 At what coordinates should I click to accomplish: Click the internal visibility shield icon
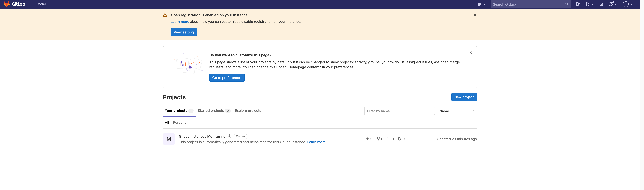tap(229, 137)
